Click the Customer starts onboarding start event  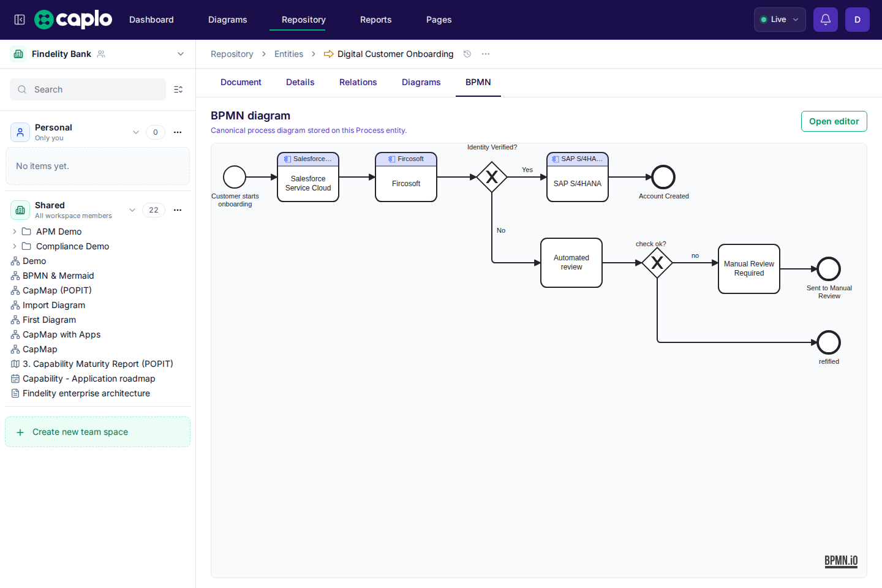pos(235,177)
